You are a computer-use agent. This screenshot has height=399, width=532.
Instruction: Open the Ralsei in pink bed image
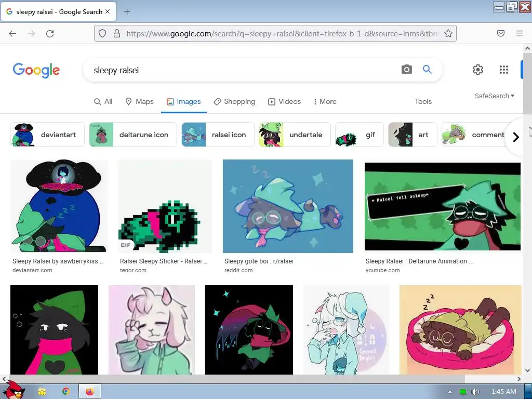(x=460, y=330)
